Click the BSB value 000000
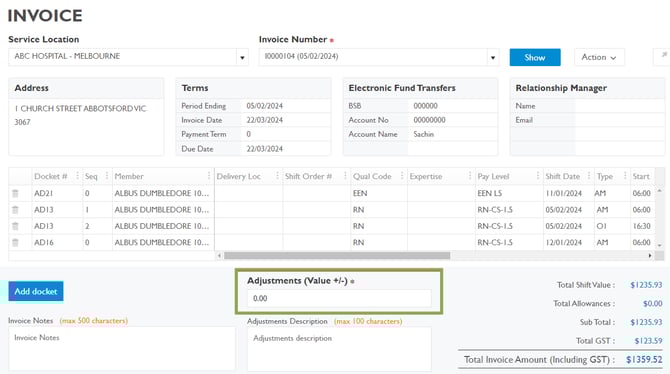This screenshot has height=374, width=670. click(x=425, y=106)
